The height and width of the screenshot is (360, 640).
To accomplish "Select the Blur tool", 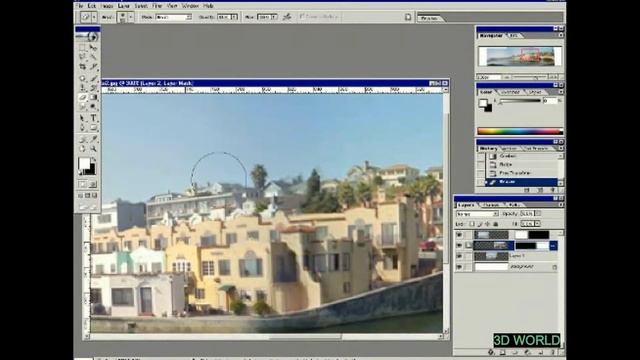I will click(82, 107).
